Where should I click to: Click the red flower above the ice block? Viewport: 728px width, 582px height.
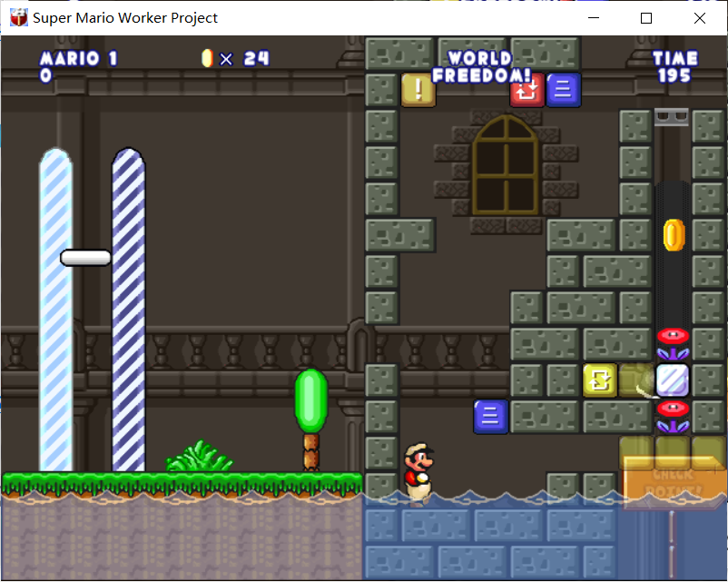click(x=673, y=344)
